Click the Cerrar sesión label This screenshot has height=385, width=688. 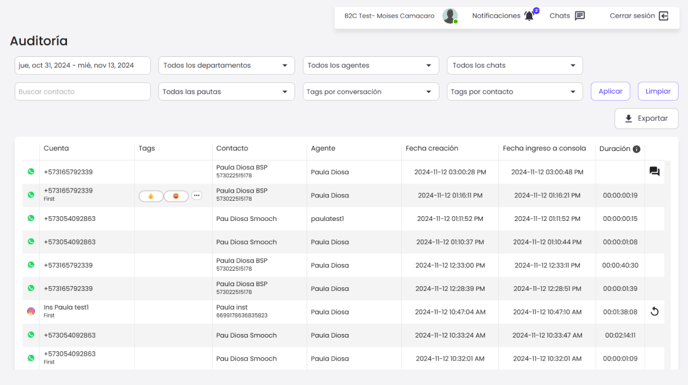[632, 16]
